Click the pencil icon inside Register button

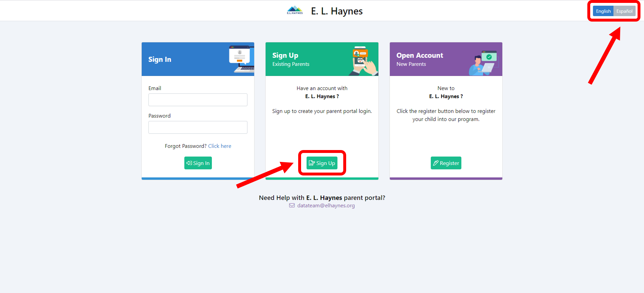pos(436,163)
